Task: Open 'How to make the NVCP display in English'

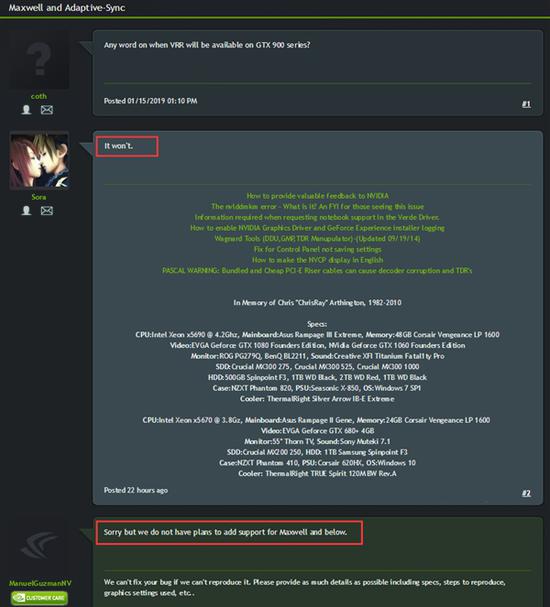Action: coord(317,260)
